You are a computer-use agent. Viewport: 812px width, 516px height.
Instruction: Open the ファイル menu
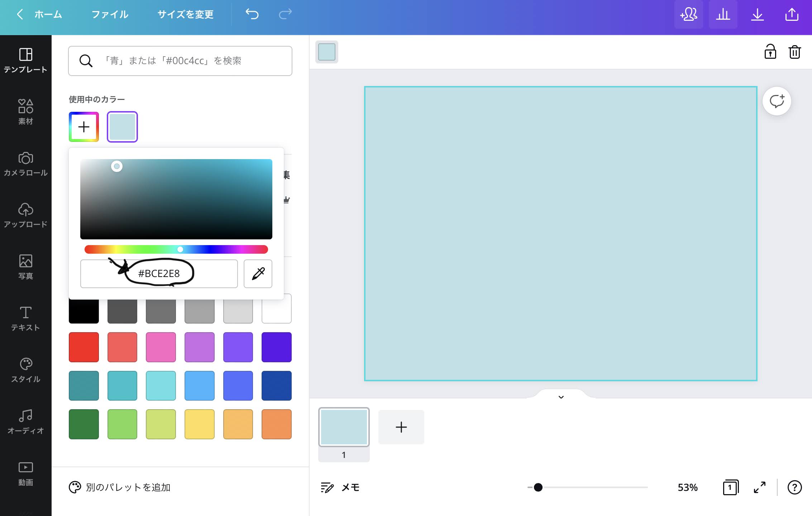(x=110, y=15)
